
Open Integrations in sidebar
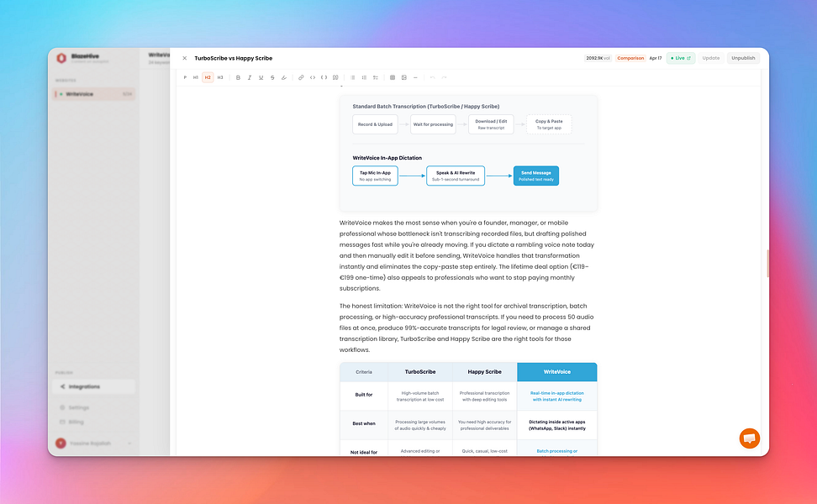point(94,387)
